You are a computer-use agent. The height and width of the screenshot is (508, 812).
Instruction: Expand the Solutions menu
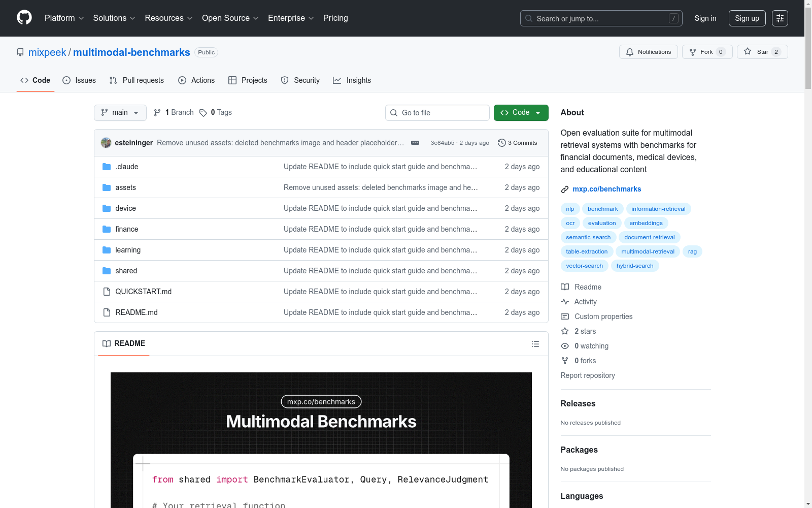[x=114, y=18]
